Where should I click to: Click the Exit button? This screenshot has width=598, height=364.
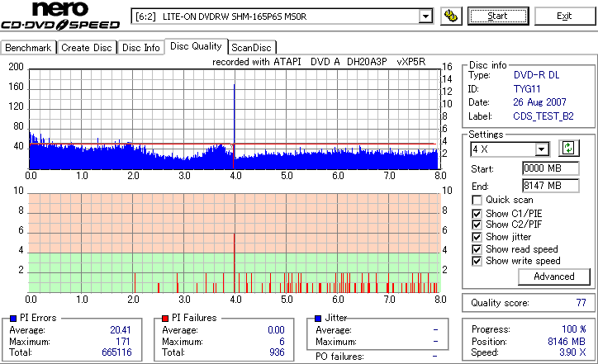click(564, 16)
